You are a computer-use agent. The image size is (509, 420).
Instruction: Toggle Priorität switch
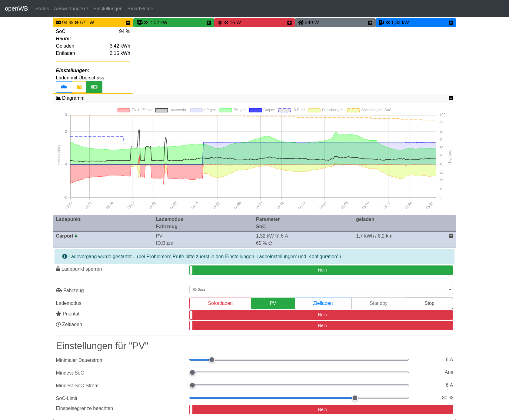tap(321, 315)
